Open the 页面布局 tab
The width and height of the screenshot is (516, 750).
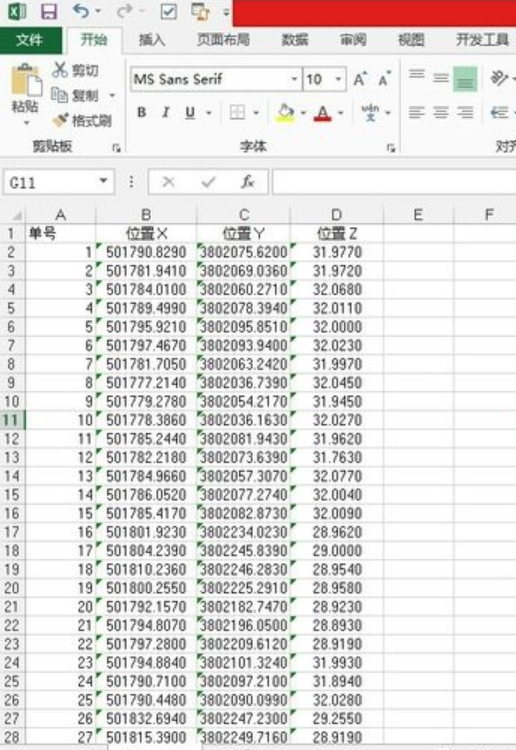tap(223, 40)
